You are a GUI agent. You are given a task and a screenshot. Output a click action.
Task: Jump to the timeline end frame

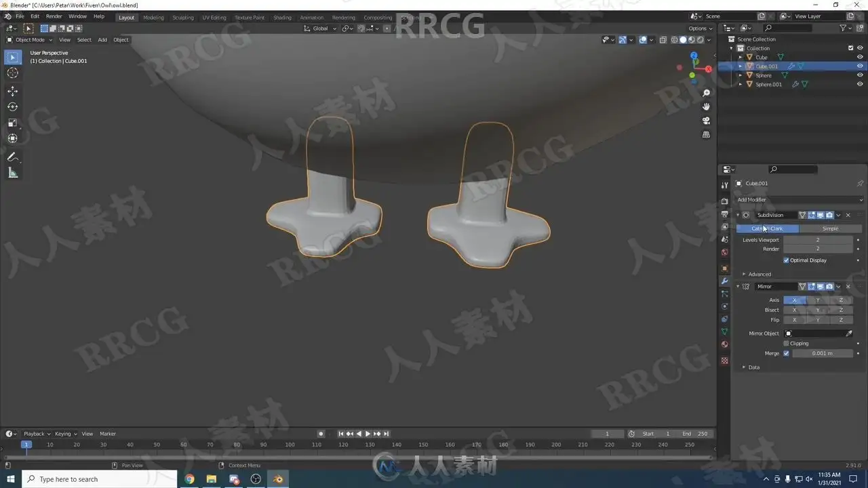click(387, 434)
